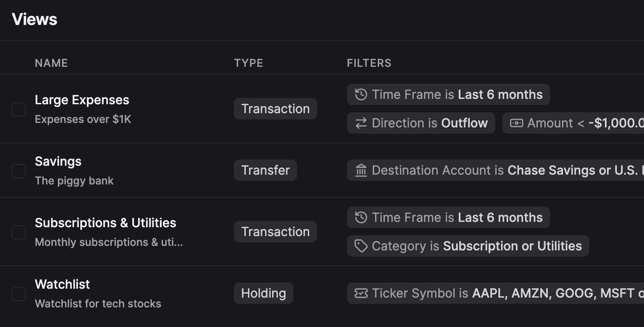Open the Direction is Outflow filter chip
Viewport: 644px width, 327px height.
coord(421,123)
